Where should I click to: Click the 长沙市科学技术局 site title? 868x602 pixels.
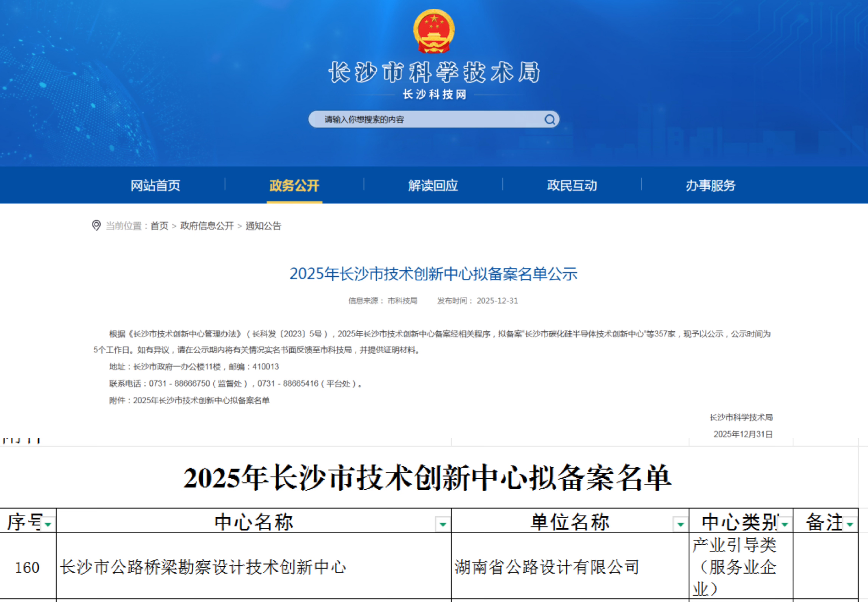click(x=434, y=72)
